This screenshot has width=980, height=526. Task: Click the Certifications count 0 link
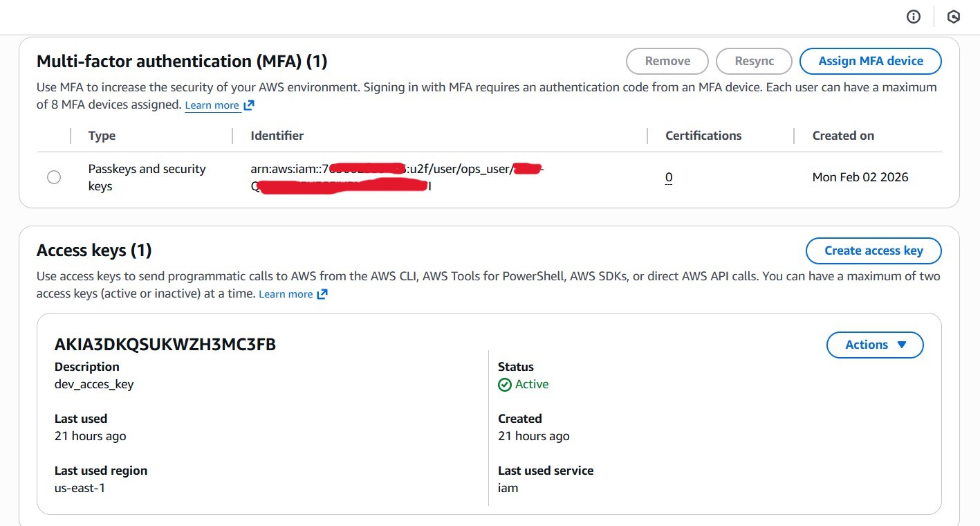click(x=669, y=177)
